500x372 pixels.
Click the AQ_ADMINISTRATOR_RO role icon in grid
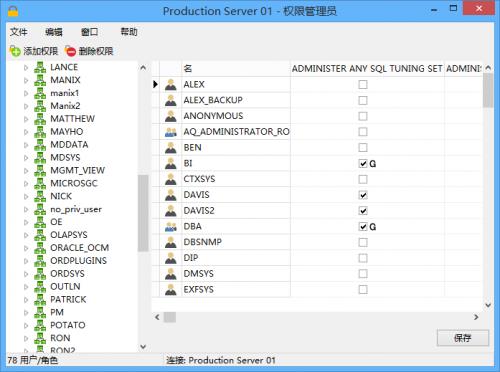[171, 132]
